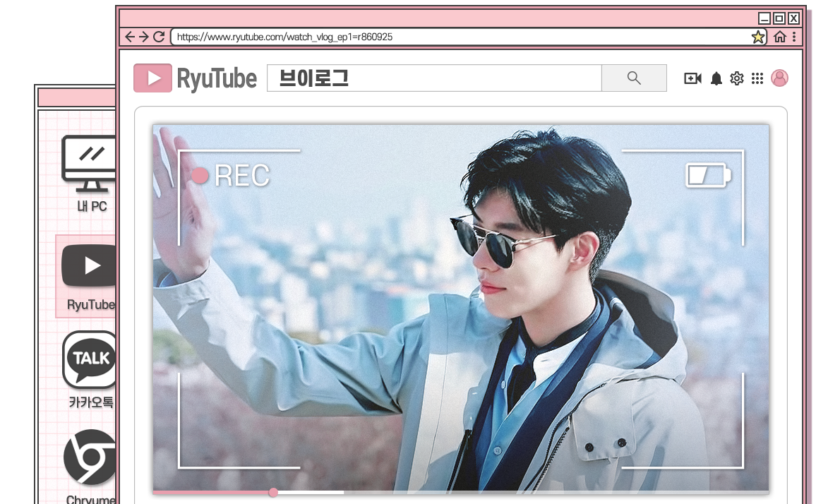Open Chryume browser desktop icon
The height and width of the screenshot is (504, 840).
tap(90, 465)
